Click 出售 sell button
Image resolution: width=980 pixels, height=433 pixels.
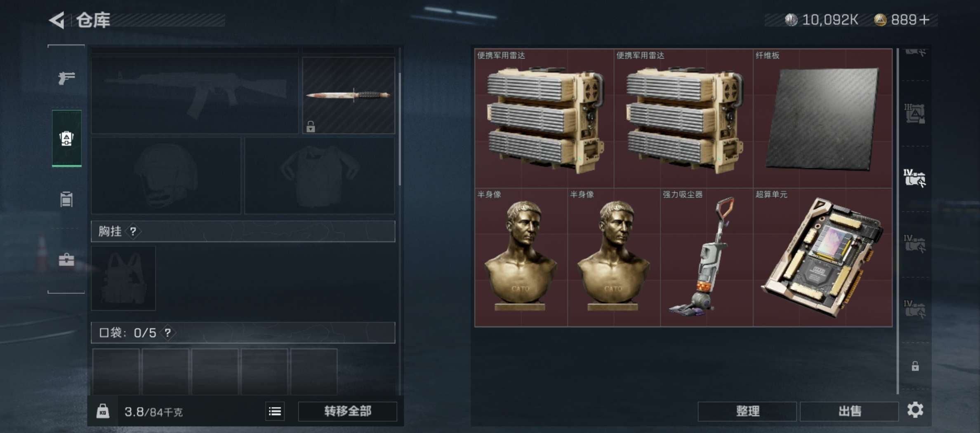tap(849, 411)
